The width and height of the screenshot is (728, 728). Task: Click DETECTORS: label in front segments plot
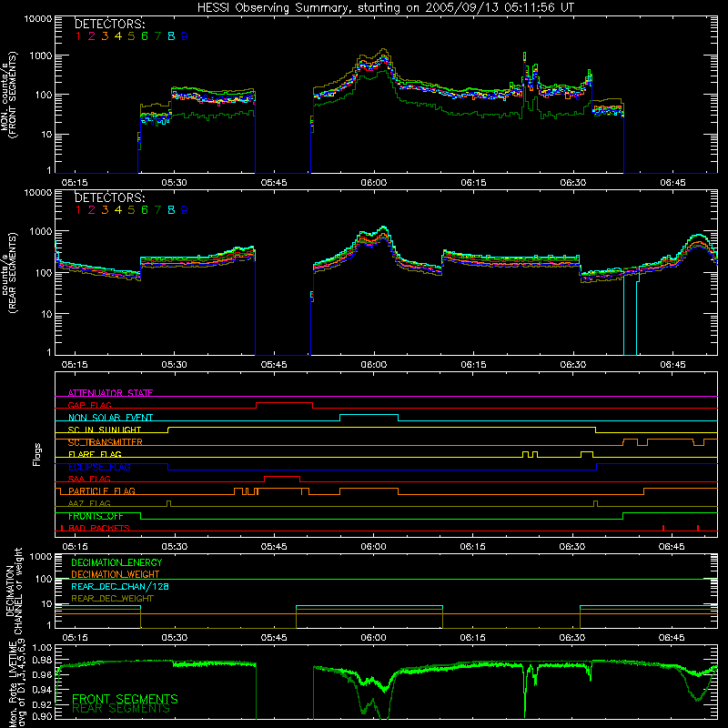click(x=109, y=24)
